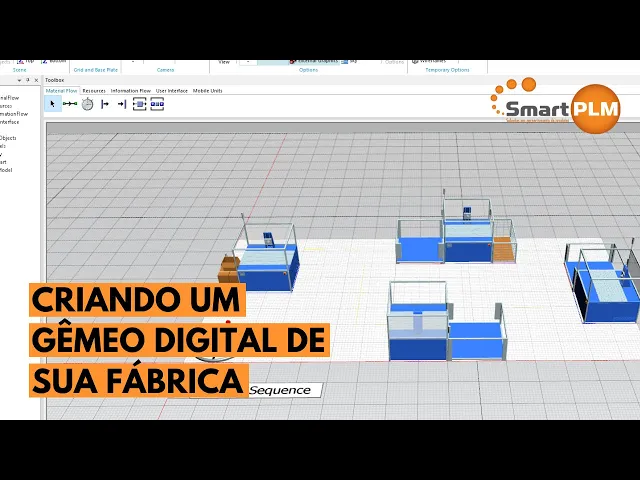Select the Drain object icon
This screenshot has width=640, height=480.
click(122, 104)
